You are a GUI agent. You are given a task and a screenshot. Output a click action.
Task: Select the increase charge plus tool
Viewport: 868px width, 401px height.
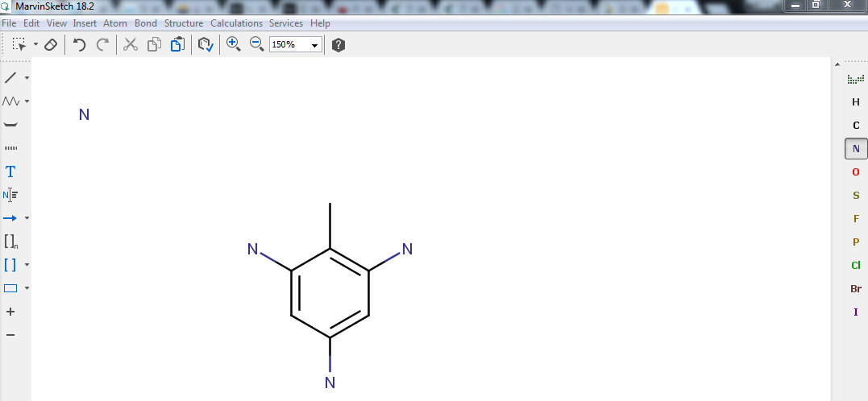10,312
